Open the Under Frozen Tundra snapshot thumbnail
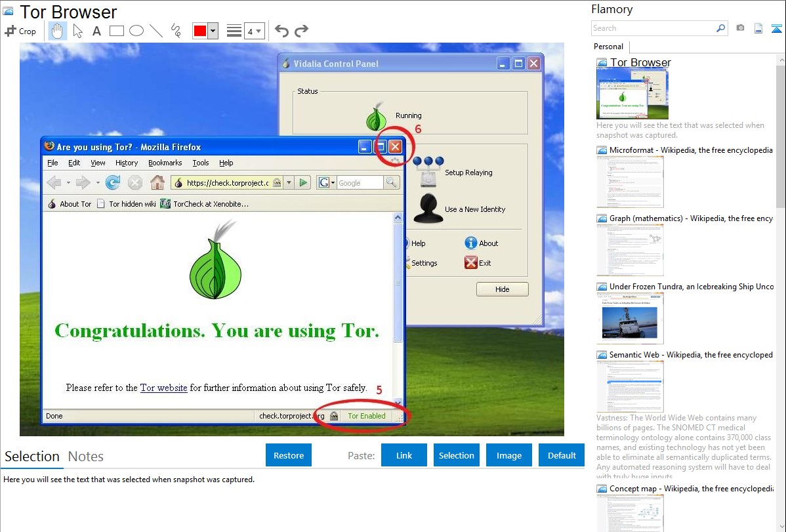Image resolution: width=786 pixels, height=532 pixels. (630, 318)
